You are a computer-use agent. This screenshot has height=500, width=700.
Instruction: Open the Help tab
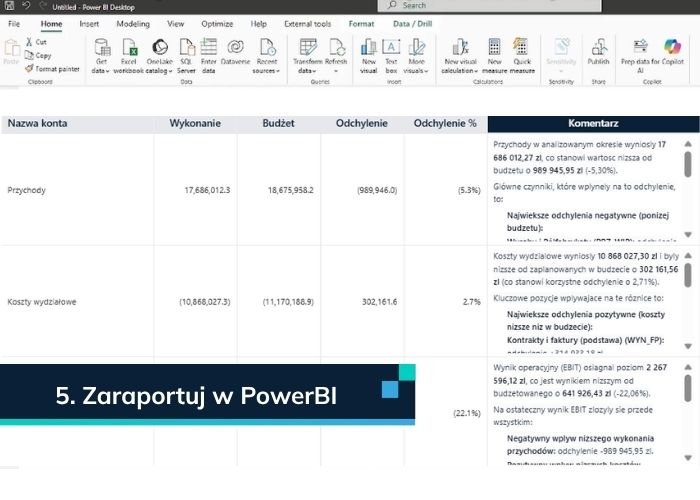coord(258,24)
